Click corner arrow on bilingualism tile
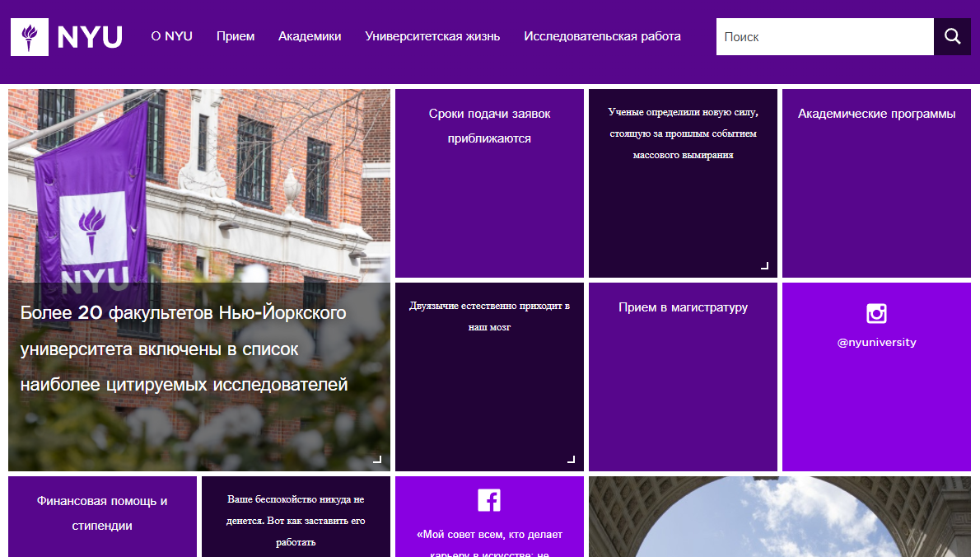The width and height of the screenshot is (980, 557). pyautogui.click(x=571, y=460)
